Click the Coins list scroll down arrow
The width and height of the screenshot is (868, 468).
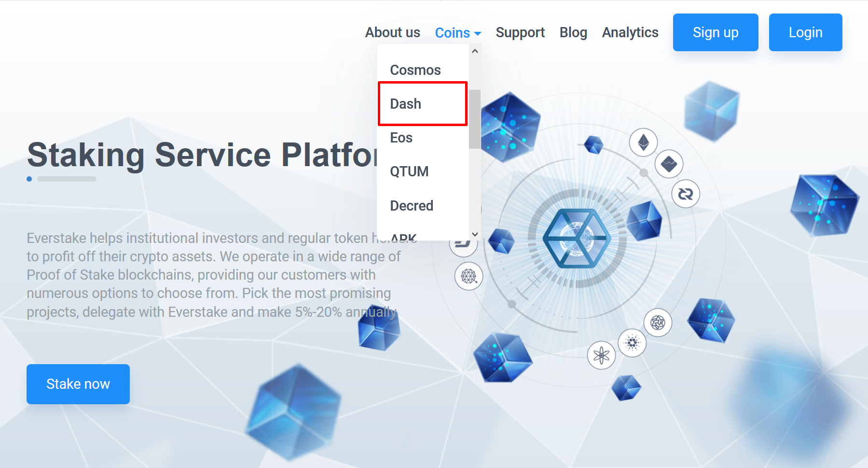(x=475, y=234)
